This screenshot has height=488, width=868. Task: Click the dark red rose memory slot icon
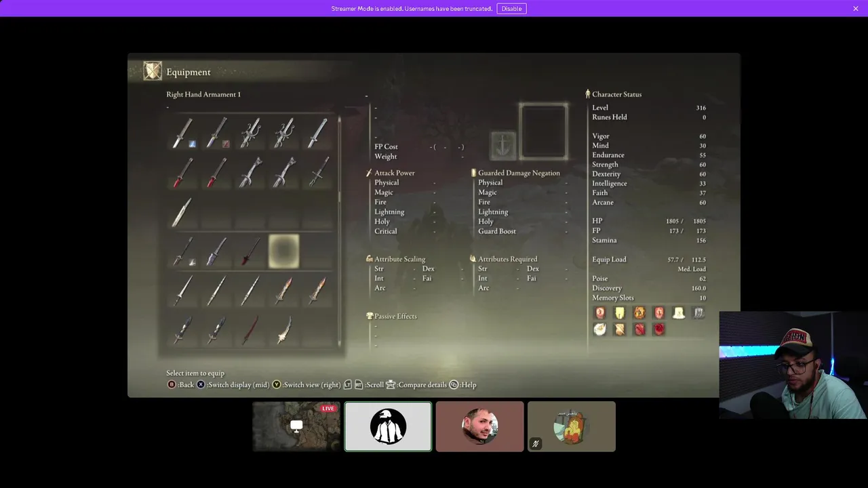click(659, 329)
